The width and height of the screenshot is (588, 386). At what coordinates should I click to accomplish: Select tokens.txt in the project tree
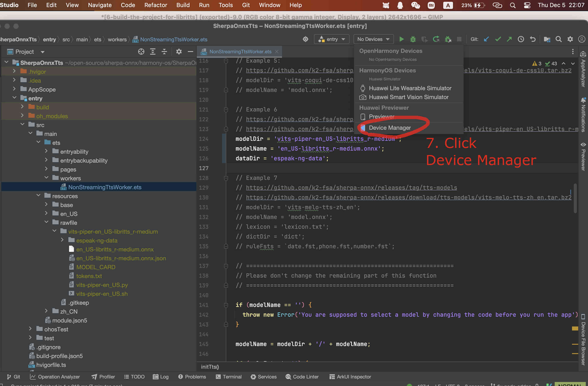[89, 276]
